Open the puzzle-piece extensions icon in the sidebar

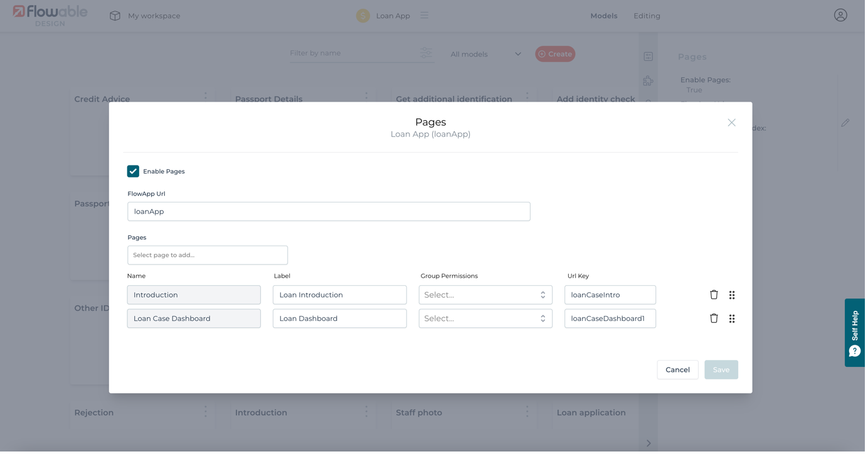pyautogui.click(x=648, y=82)
